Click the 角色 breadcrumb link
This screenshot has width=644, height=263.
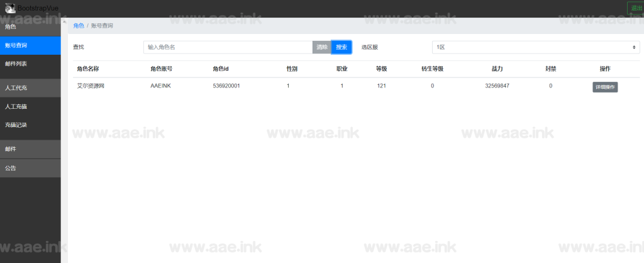79,26
